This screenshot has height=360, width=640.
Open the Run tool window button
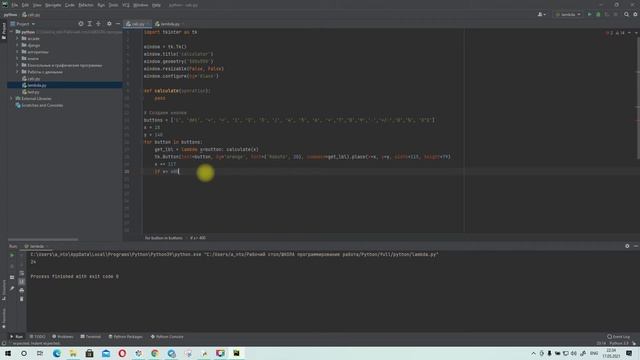click(16, 337)
